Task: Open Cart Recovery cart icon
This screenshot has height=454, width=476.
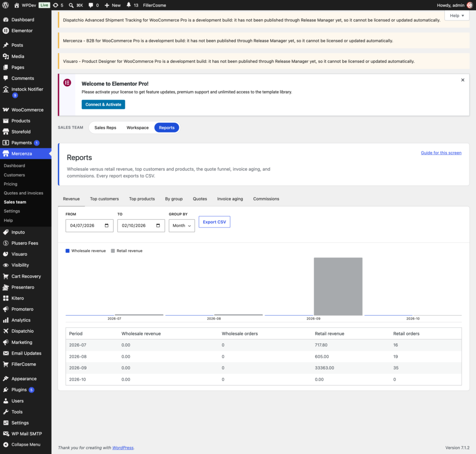Action: pyautogui.click(x=6, y=276)
